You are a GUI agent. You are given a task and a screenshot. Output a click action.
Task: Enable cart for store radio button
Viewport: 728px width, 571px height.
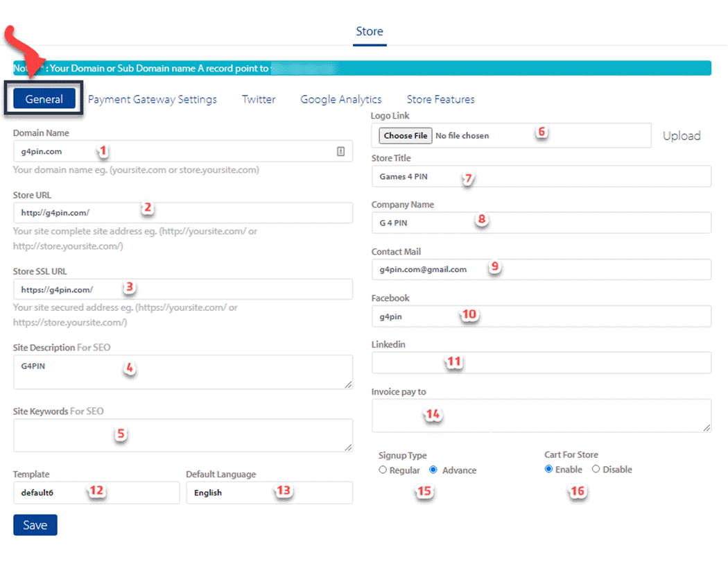549,469
